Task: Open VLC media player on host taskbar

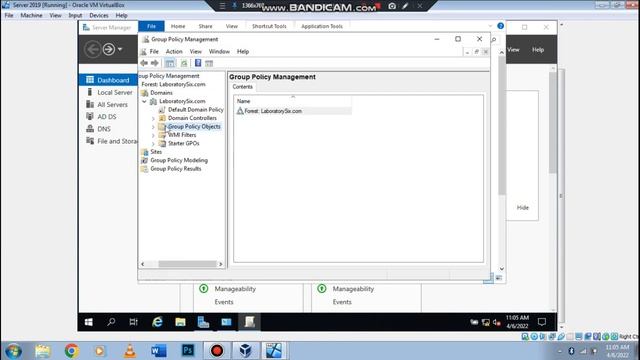Action: click(130, 351)
